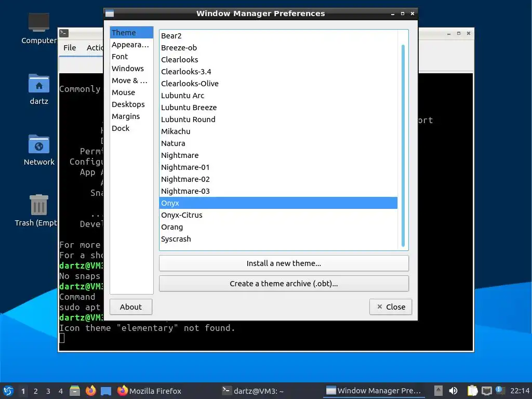Click the show desktop panel icon
Viewport: 532px width, 399px height.
106,391
